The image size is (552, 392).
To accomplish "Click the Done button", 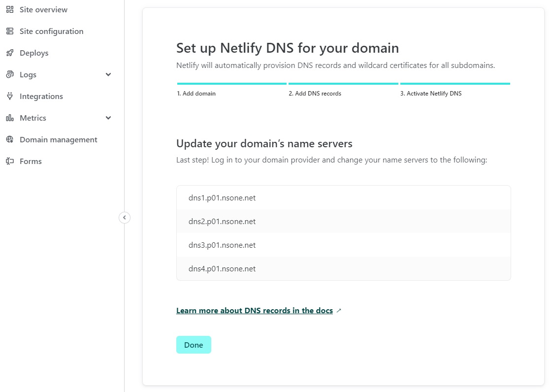I will (194, 345).
